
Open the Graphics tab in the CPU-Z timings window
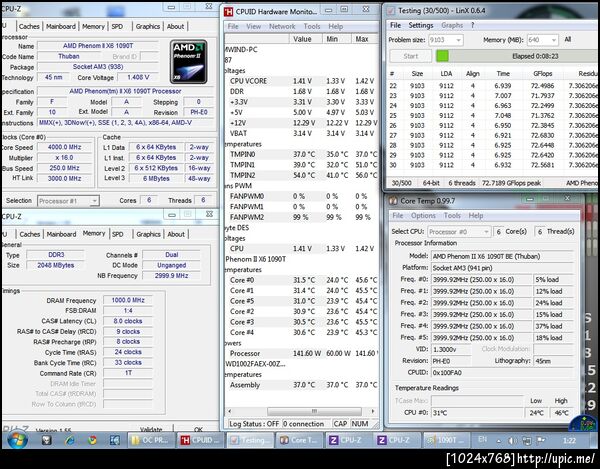148,234
